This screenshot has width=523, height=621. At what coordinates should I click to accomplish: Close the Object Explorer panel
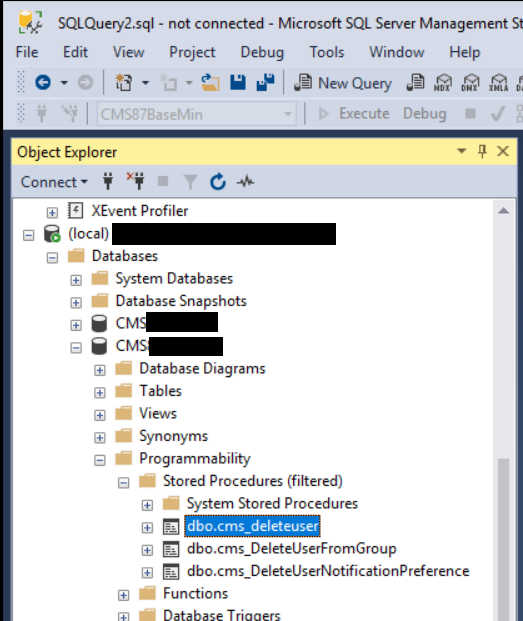click(x=503, y=151)
